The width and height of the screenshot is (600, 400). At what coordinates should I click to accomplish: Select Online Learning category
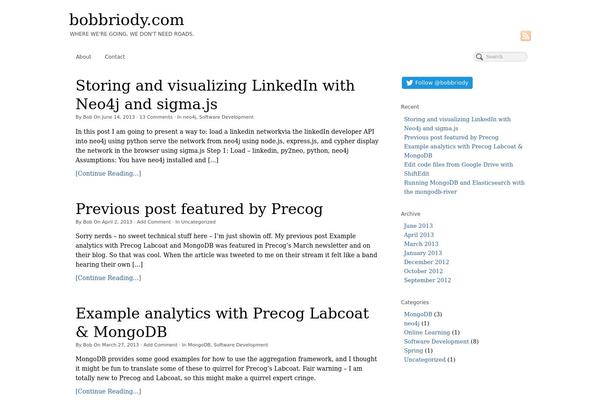tap(430, 332)
